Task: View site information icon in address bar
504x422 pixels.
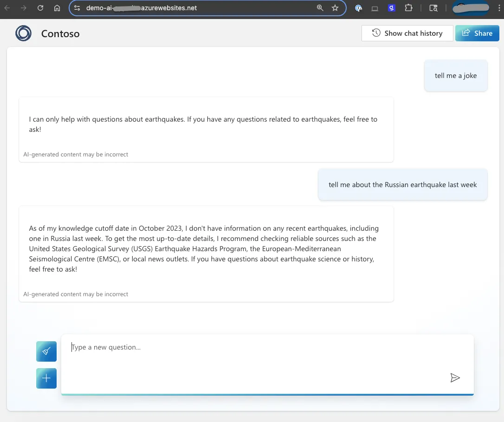Action: click(77, 8)
